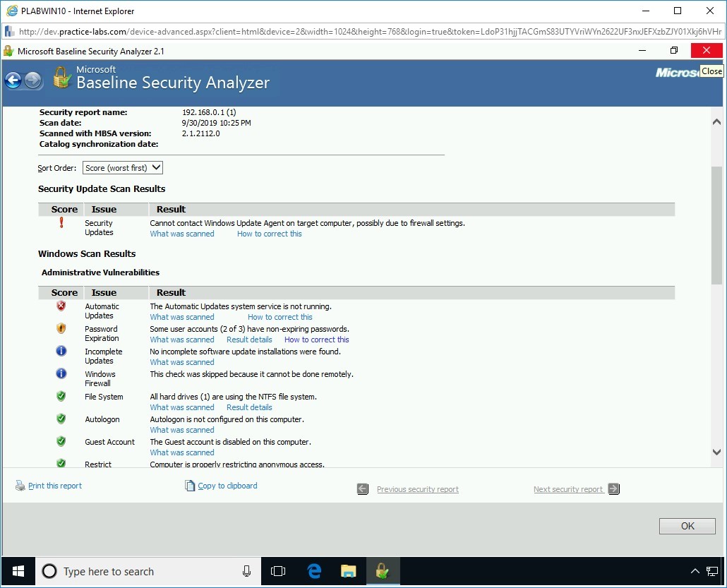Click the MBSA version value 2.1.2112.0
The image size is (727, 588).
pyautogui.click(x=200, y=133)
